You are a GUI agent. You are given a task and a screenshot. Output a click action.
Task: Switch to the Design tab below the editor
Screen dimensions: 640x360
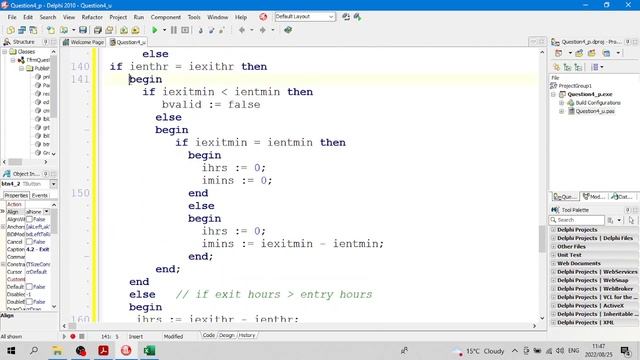227,336
